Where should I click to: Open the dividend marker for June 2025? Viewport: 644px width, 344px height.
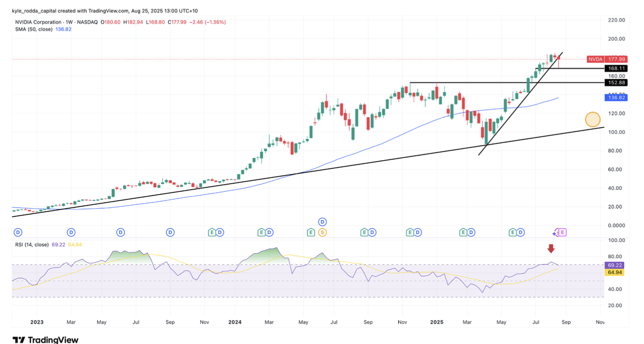click(521, 232)
